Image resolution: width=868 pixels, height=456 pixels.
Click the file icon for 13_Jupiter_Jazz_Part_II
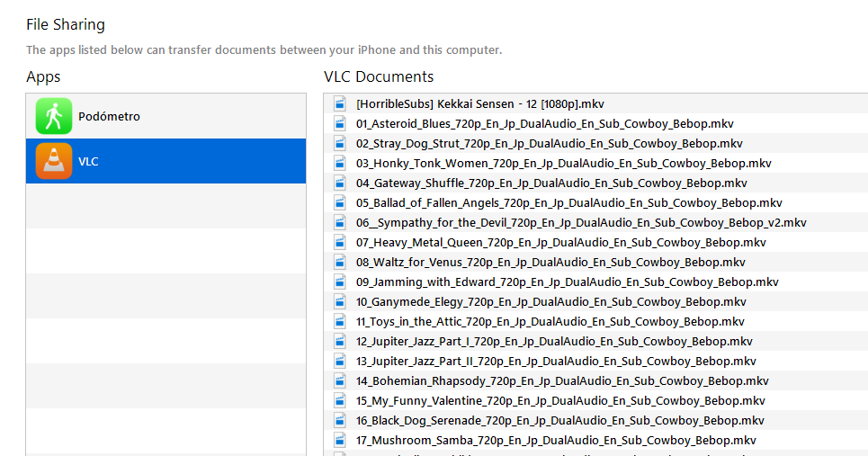pyautogui.click(x=340, y=361)
